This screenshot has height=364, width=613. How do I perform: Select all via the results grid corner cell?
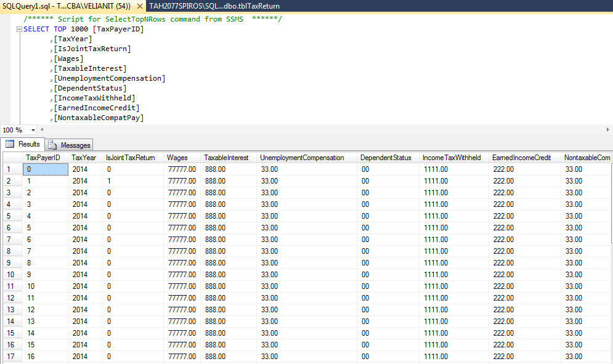point(12,158)
